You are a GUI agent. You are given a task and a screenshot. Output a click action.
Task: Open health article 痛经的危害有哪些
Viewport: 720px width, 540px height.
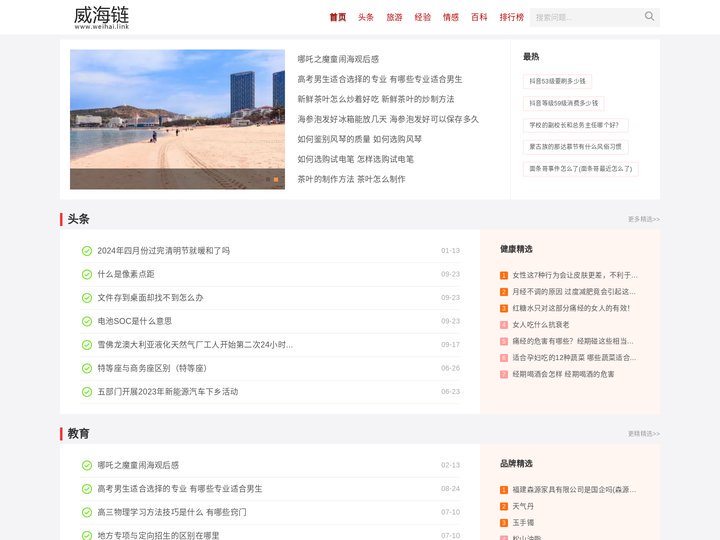pos(573,342)
